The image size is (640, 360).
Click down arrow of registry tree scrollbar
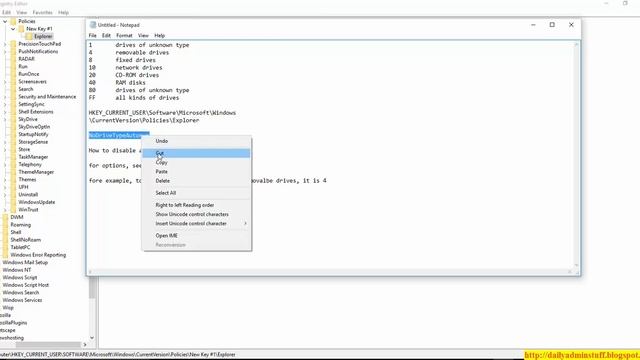[x=92, y=338]
